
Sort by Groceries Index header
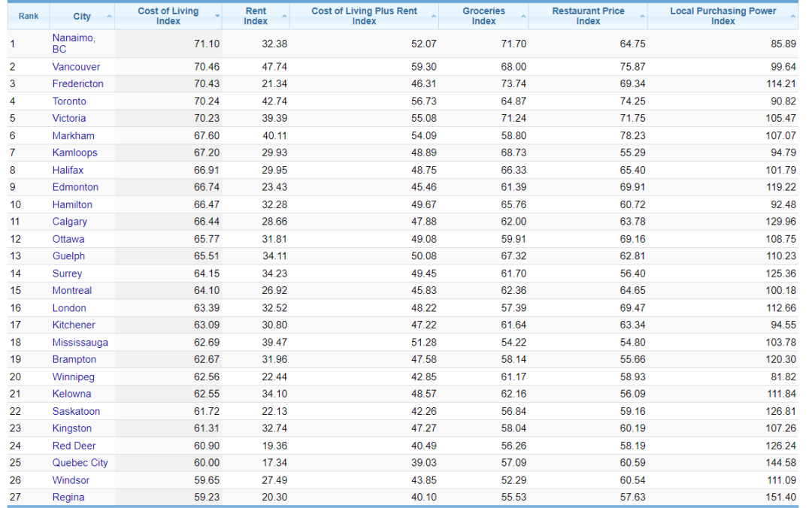point(483,16)
